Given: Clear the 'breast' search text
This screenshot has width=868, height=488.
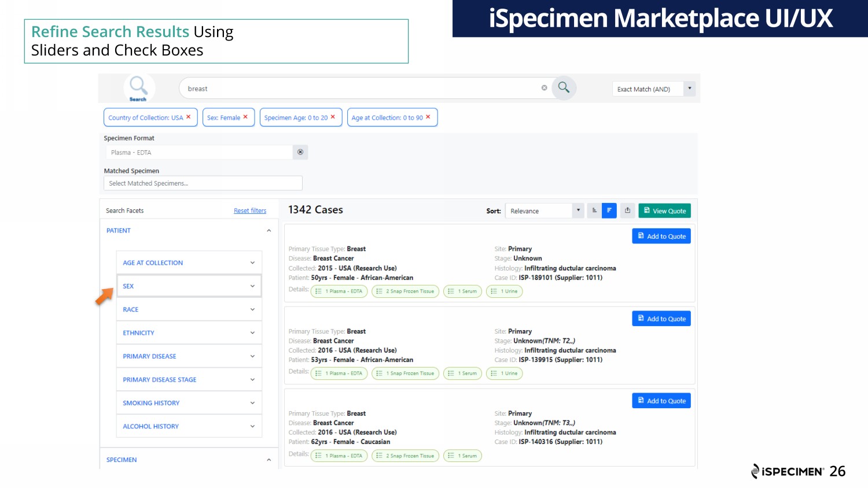Looking at the screenshot, I should (544, 88).
